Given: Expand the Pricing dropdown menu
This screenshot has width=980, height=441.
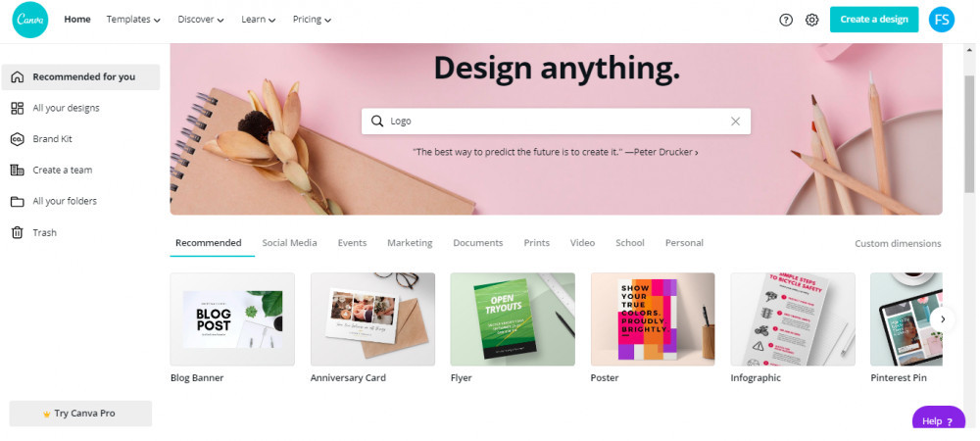Looking at the screenshot, I should pos(312,20).
